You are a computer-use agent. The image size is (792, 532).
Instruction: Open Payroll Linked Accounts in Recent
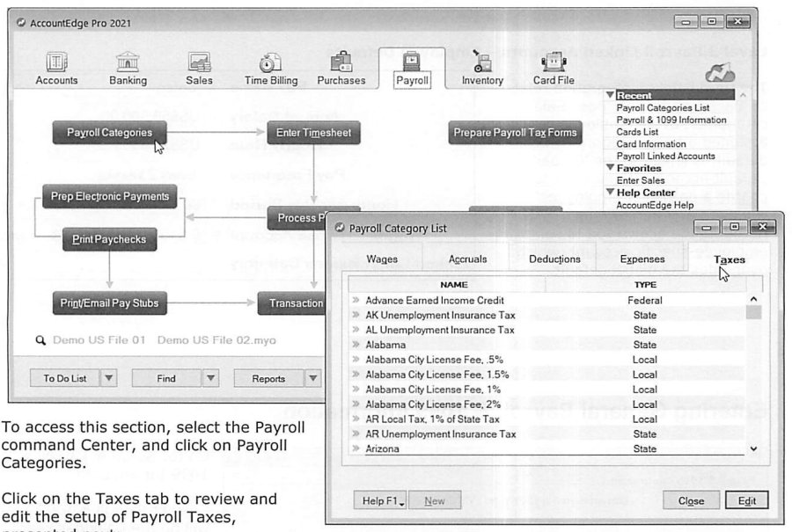(x=666, y=156)
